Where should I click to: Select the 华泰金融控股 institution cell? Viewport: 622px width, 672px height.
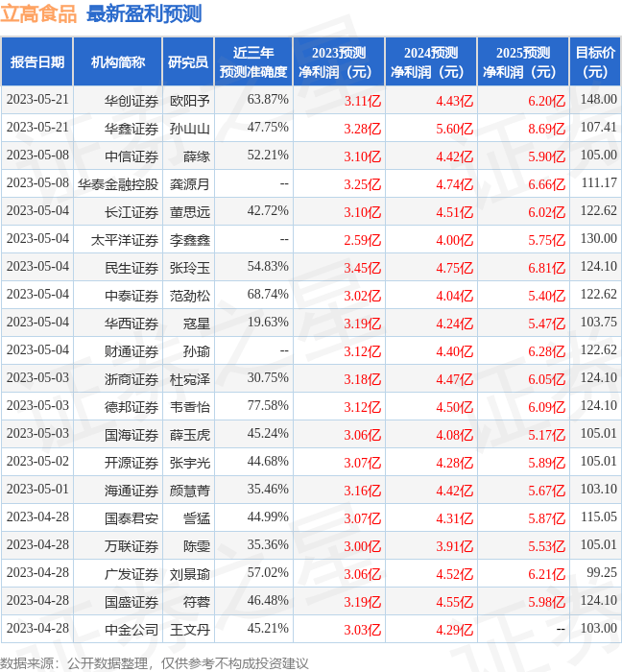coord(118,184)
